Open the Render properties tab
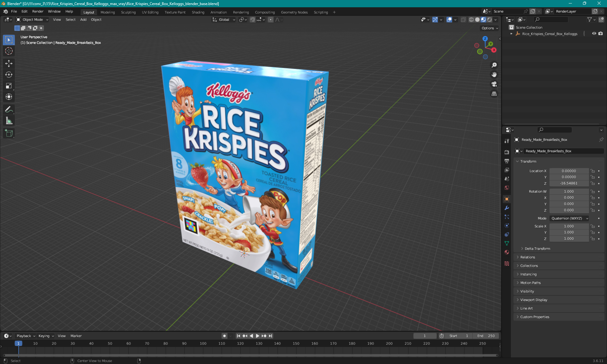 point(507,152)
